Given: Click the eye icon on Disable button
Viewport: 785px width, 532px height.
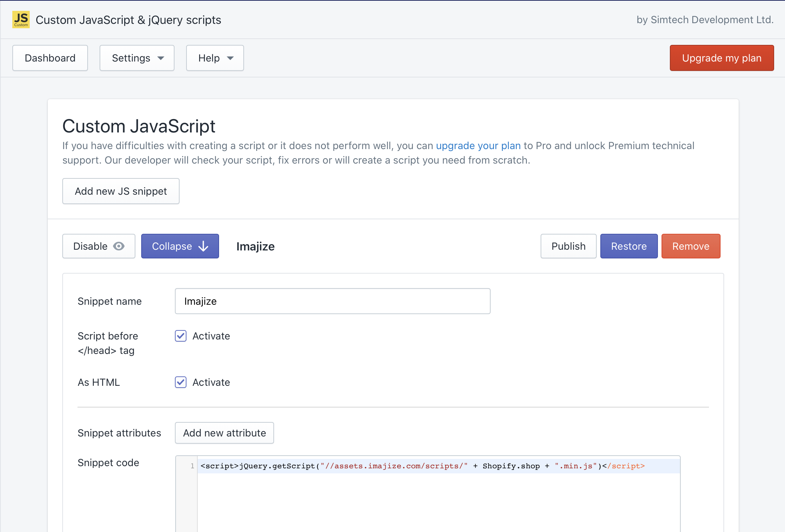Looking at the screenshot, I should pos(119,246).
